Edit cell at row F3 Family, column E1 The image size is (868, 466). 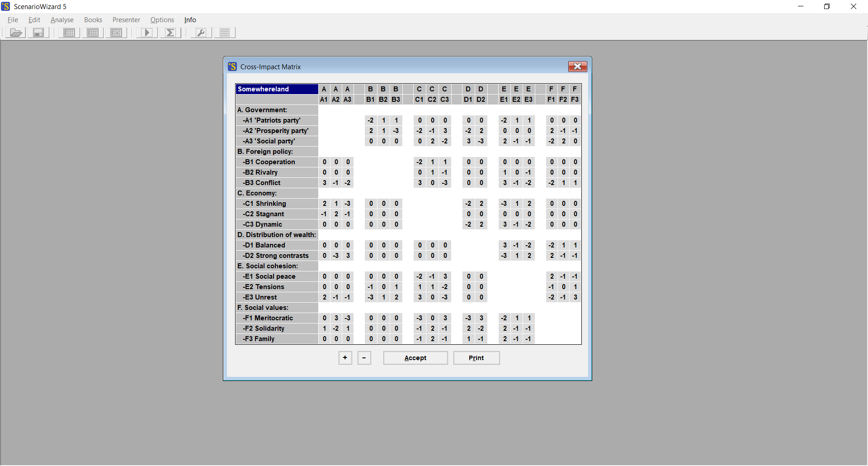pos(505,339)
